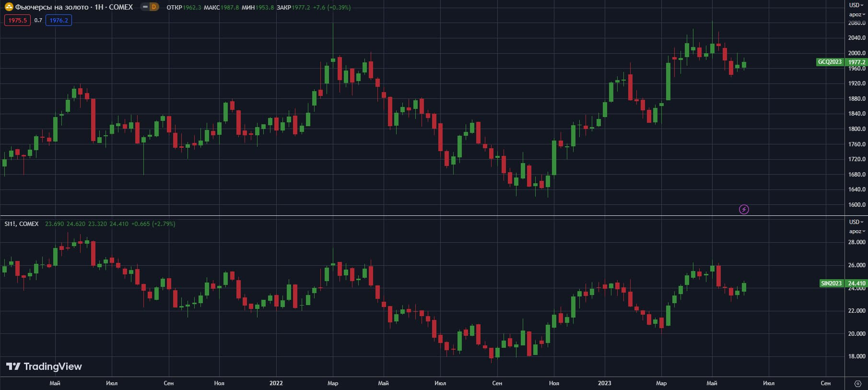Click the red sell price 1975.5 button
The image size is (868, 390).
[x=17, y=20]
